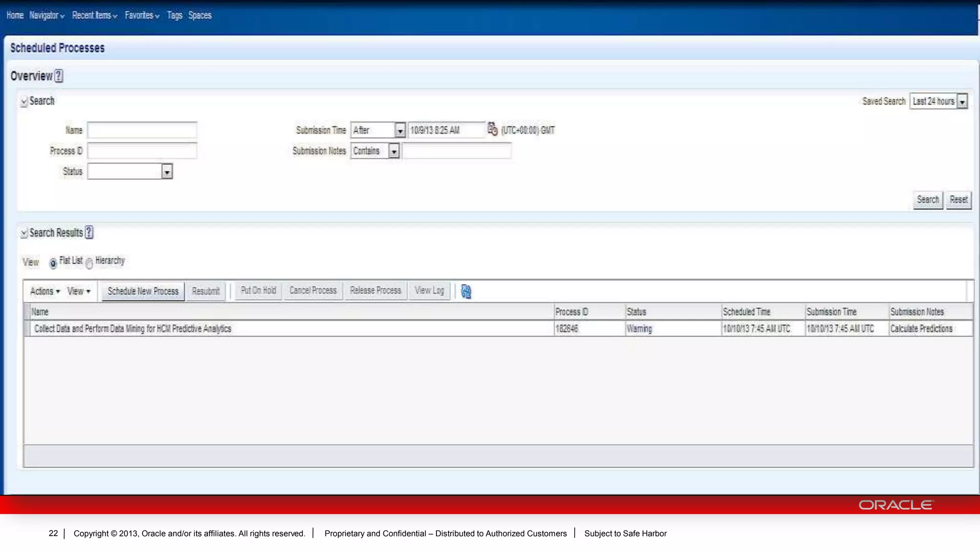Collapse the Search Results section
Viewport: 980px width, 551px height.
pyautogui.click(x=24, y=233)
